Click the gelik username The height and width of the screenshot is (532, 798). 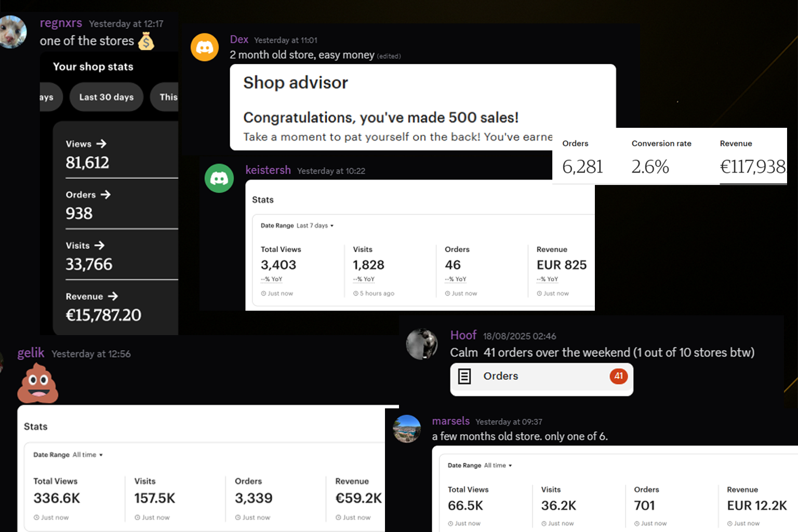[x=31, y=353]
